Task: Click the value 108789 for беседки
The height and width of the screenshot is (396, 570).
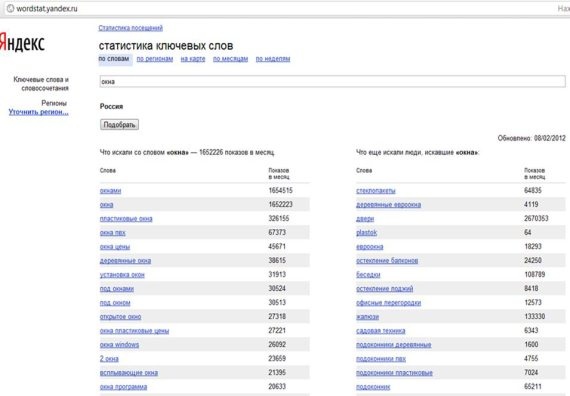Action: click(x=535, y=275)
